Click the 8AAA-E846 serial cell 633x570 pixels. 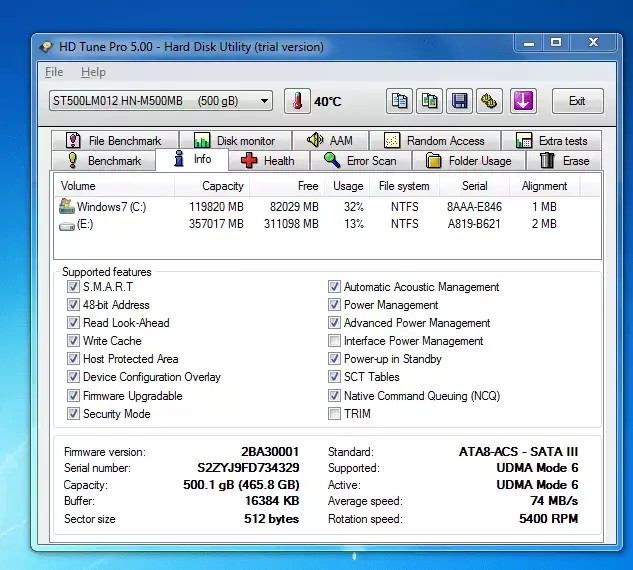[474, 207]
